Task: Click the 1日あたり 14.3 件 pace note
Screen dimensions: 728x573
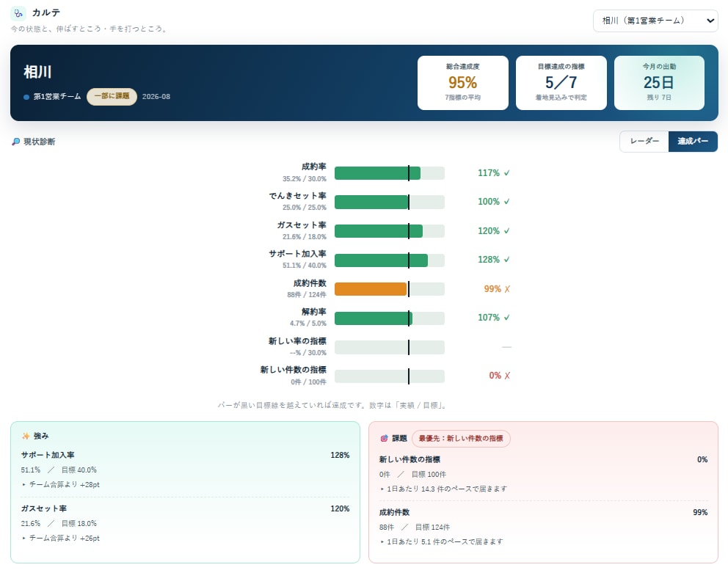Action: [447, 489]
